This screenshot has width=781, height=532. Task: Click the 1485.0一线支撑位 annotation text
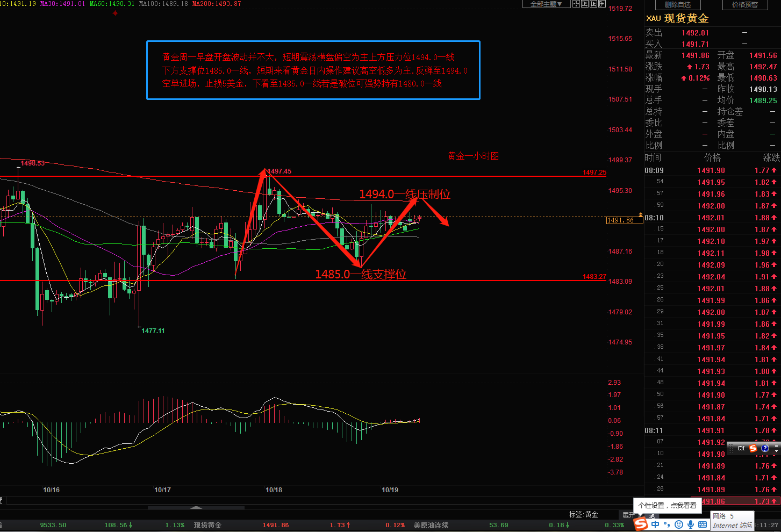coord(361,274)
